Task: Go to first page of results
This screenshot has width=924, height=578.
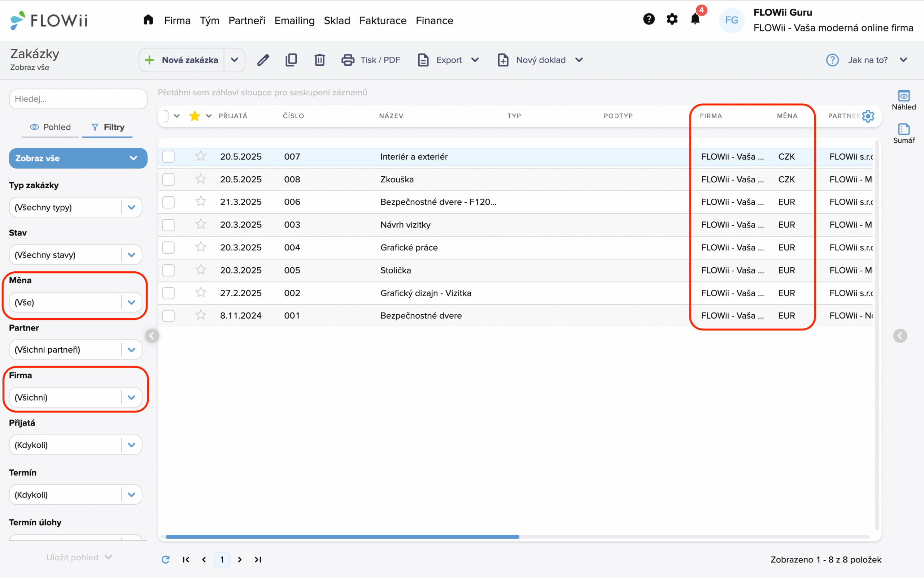Action: pos(186,559)
